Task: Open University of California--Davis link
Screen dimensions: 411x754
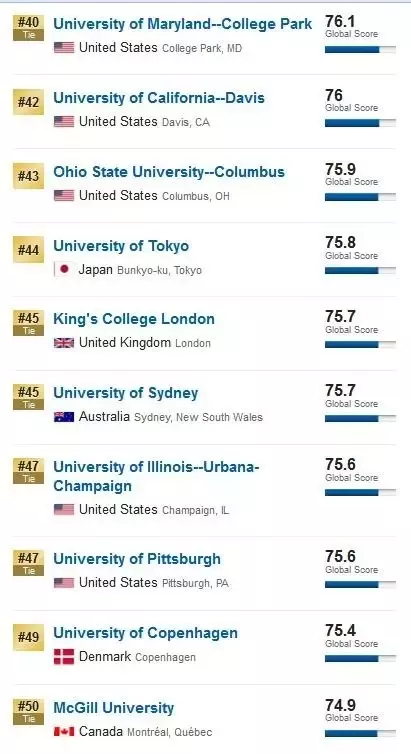Action: pos(159,98)
